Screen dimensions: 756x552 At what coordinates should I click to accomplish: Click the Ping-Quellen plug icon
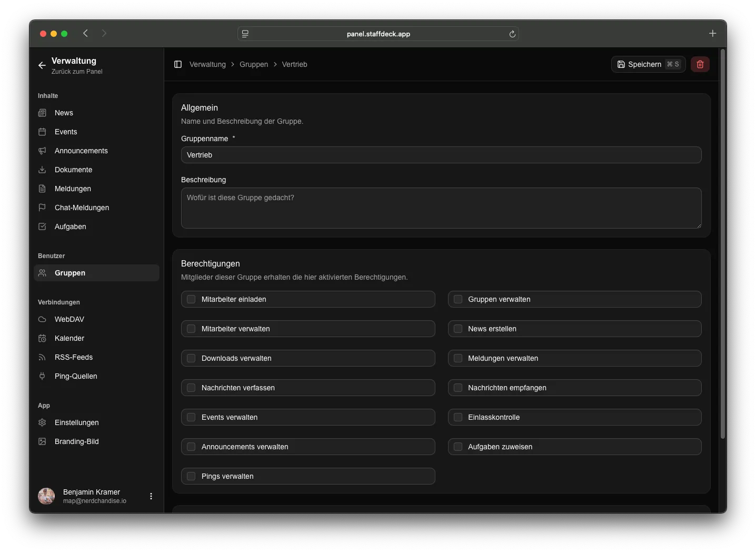tap(42, 376)
